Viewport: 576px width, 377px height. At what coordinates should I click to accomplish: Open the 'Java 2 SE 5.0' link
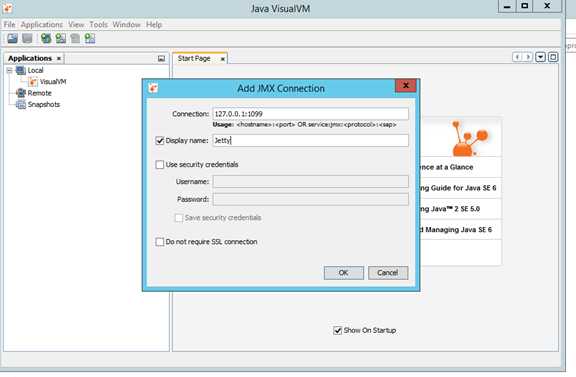[x=450, y=209]
